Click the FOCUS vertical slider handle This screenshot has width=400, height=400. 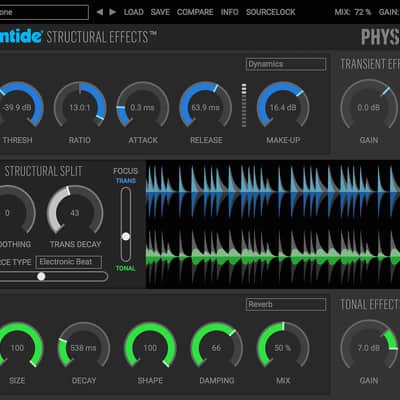(x=126, y=237)
